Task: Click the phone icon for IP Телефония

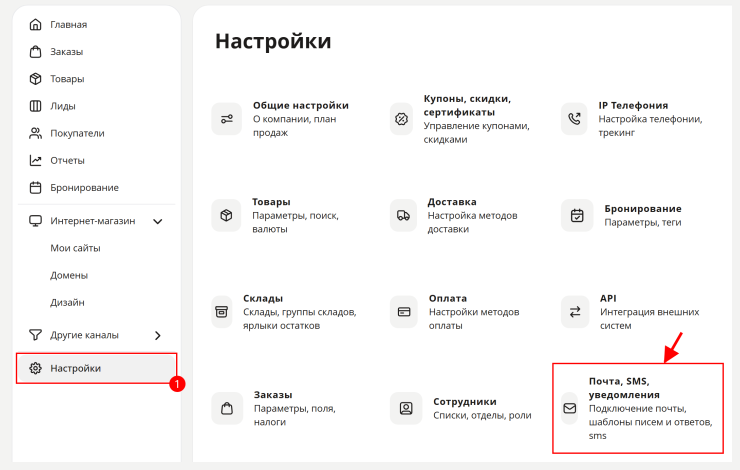Action: click(574, 119)
